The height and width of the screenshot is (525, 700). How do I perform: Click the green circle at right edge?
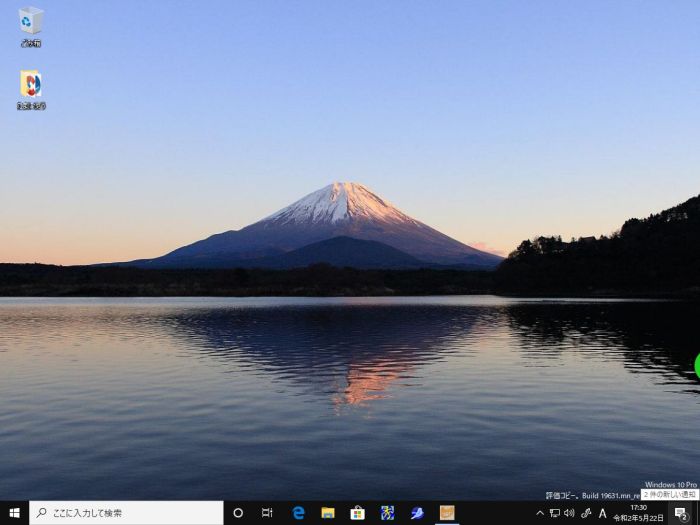point(696,364)
